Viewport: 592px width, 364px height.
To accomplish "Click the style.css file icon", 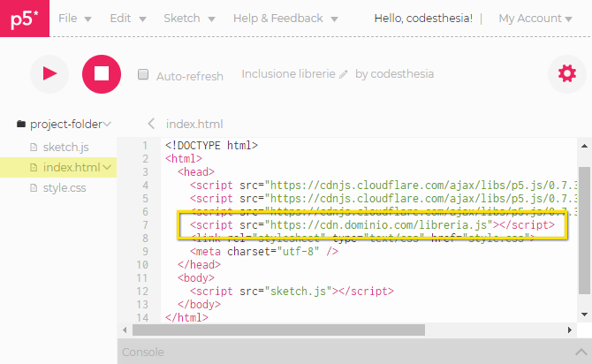I will tap(34, 187).
